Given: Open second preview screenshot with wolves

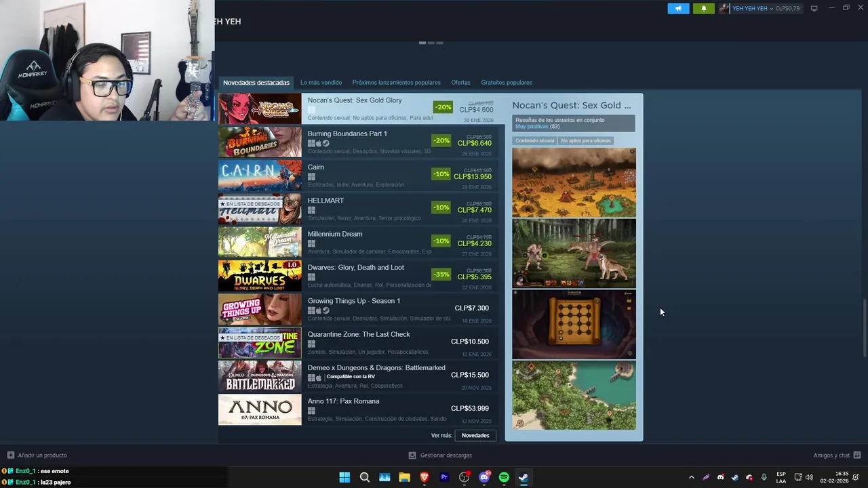Looking at the screenshot, I should tap(574, 253).
